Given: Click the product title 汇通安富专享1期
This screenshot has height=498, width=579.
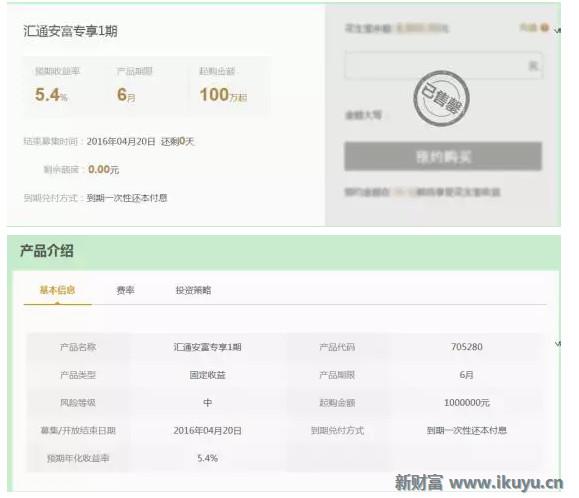Looking at the screenshot, I should point(71,31).
